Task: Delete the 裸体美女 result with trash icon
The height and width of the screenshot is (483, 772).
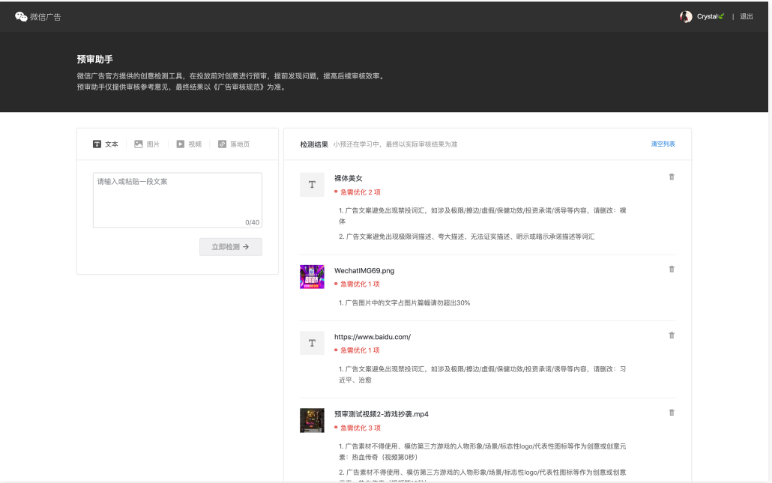Action: pyautogui.click(x=672, y=177)
